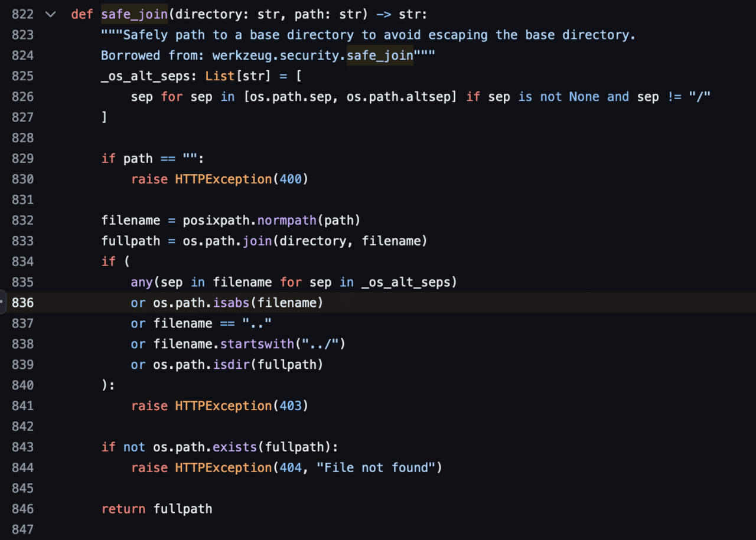Click the highlighted safe_join token on line 822
Screen dimensions: 756x540
tap(133, 14)
